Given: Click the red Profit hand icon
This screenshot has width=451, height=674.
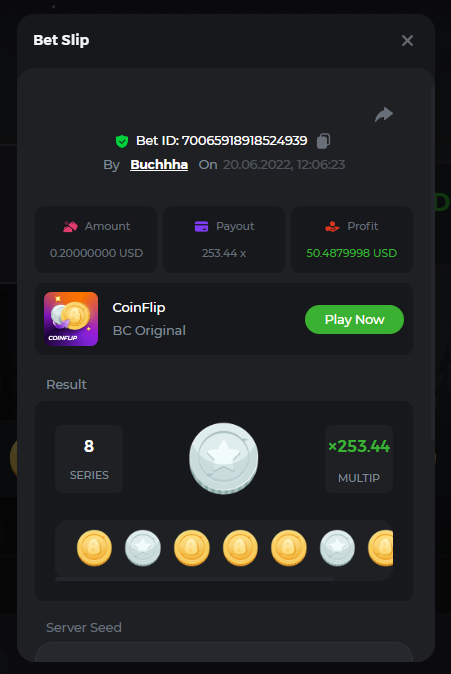Looking at the screenshot, I should (332, 226).
